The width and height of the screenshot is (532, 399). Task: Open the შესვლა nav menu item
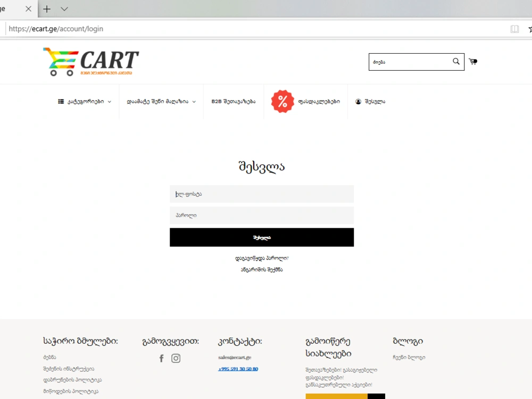coord(375,102)
